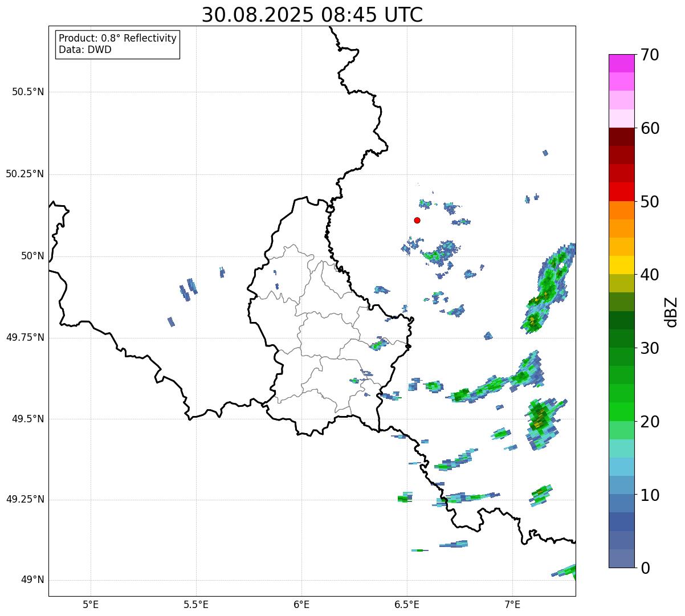Click the olive colorbar swatch below 40
This screenshot has height=616, width=685.
(x=621, y=283)
